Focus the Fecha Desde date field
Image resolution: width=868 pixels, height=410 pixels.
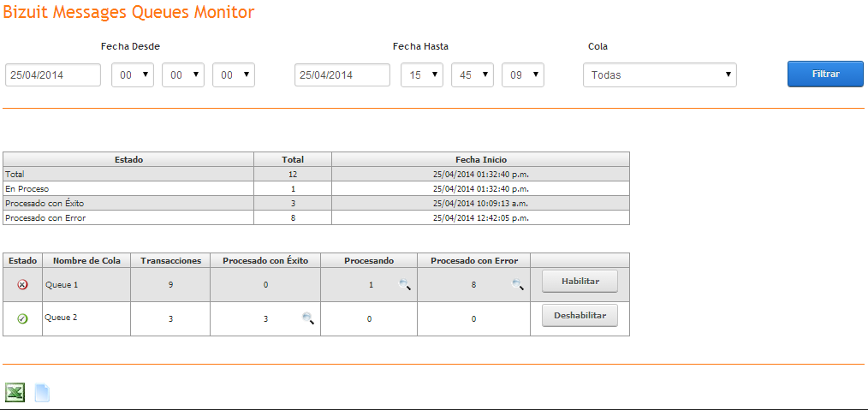pyautogui.click(x=53, y=74)
